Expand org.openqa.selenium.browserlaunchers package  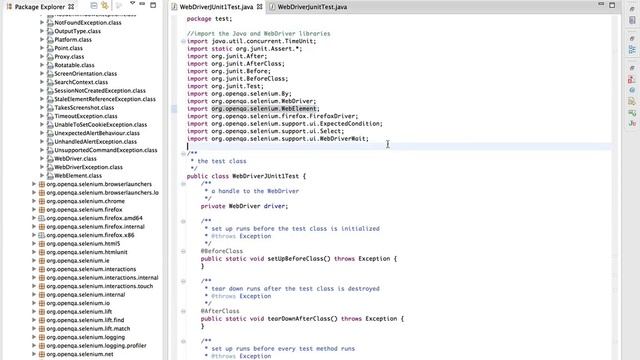tap(34, 184)
